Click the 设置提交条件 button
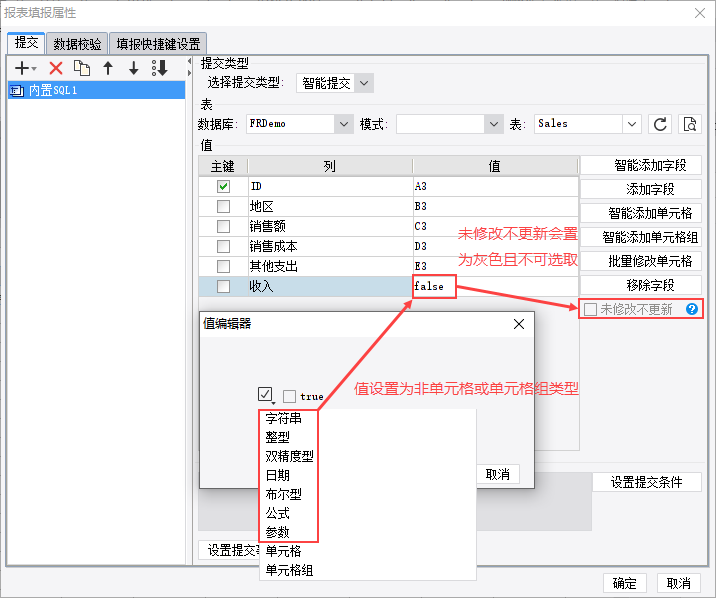Screen dimensions: 716x598 [x=647, y=482]
